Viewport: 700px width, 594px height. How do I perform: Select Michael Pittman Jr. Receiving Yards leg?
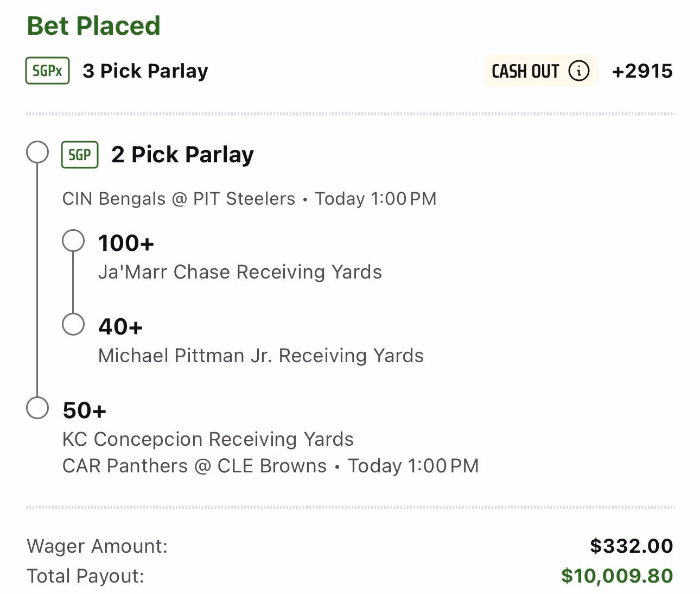click(x=261, y=356)
